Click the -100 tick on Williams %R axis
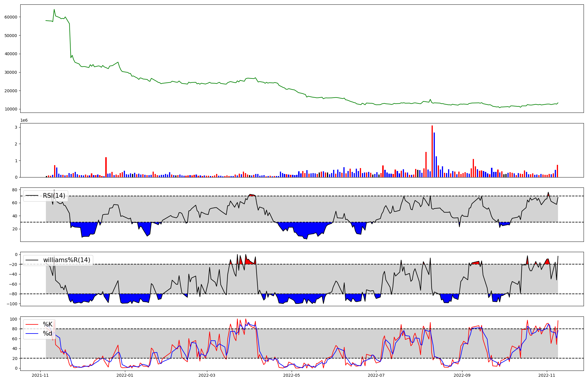 coord(12,304)
